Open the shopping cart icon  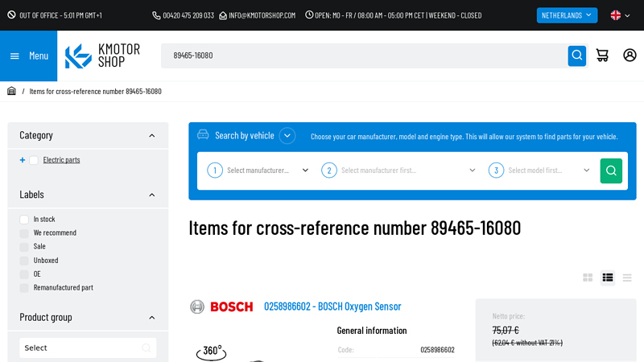[602, 56]
